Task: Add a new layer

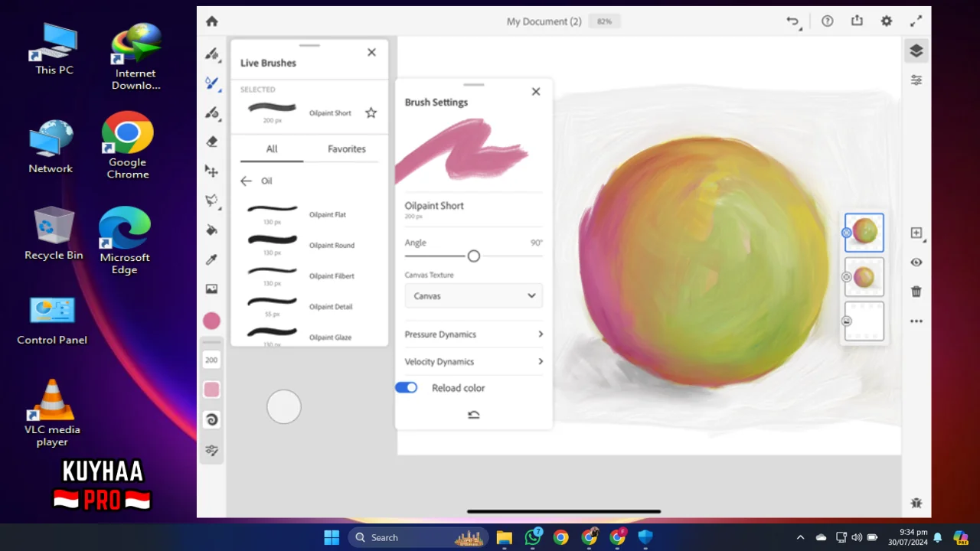Action: (916, 233)
